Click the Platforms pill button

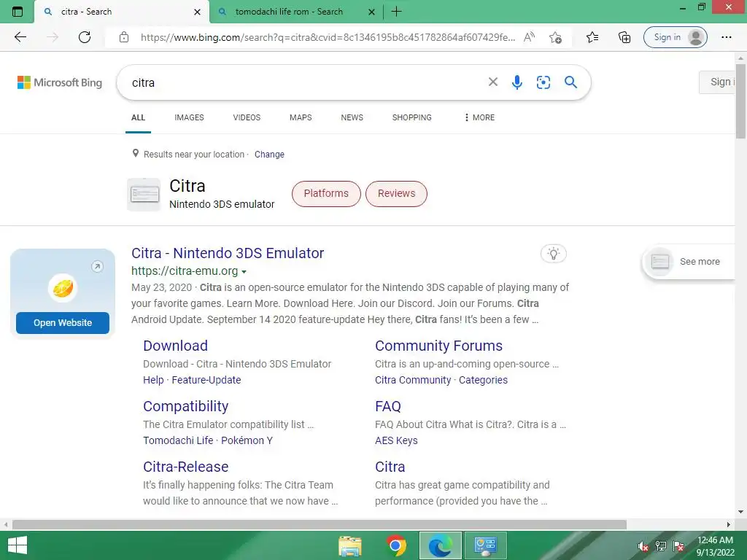326,193
